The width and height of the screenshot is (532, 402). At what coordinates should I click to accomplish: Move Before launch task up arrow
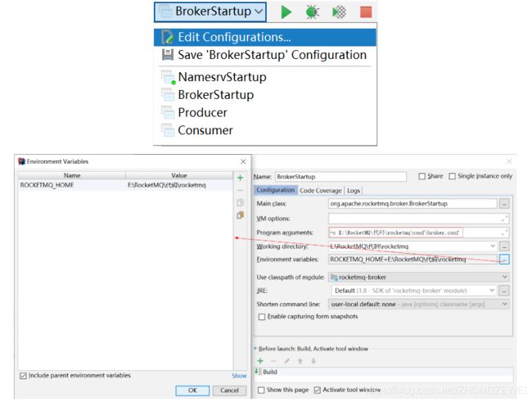[x=300, y=361]
